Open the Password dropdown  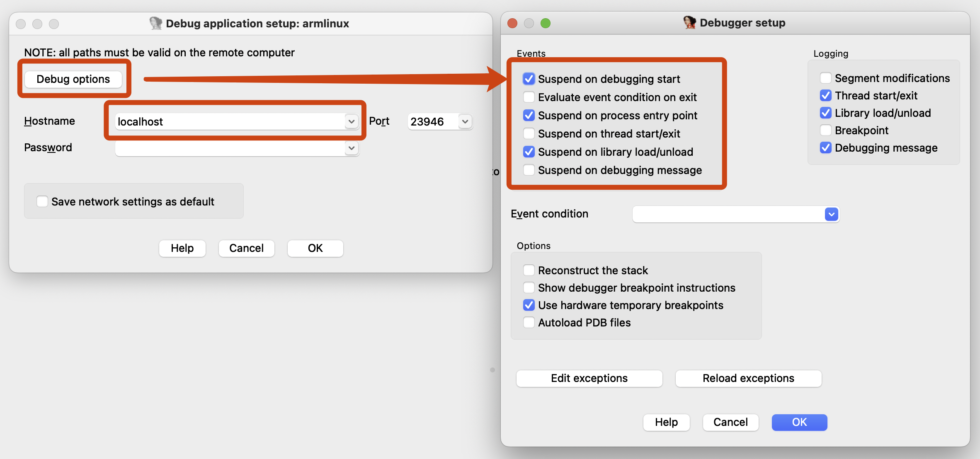(x=352, y=148)
